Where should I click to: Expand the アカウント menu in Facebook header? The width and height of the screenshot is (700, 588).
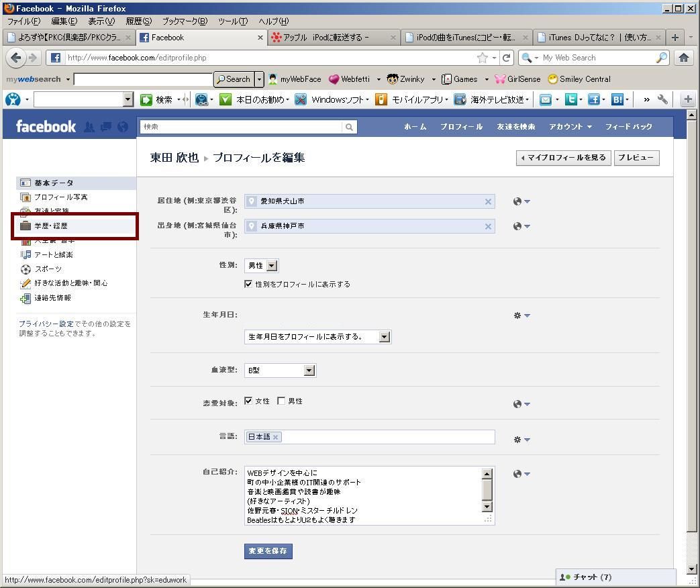570,127
